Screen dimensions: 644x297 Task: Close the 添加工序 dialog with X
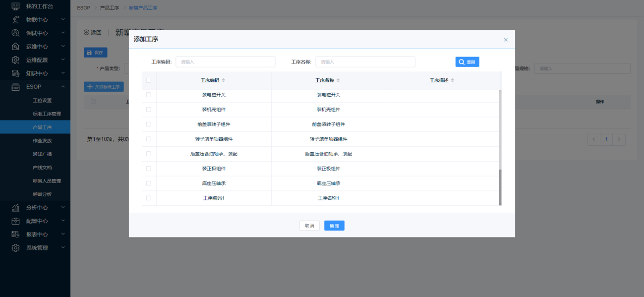[x=506, y=40]
